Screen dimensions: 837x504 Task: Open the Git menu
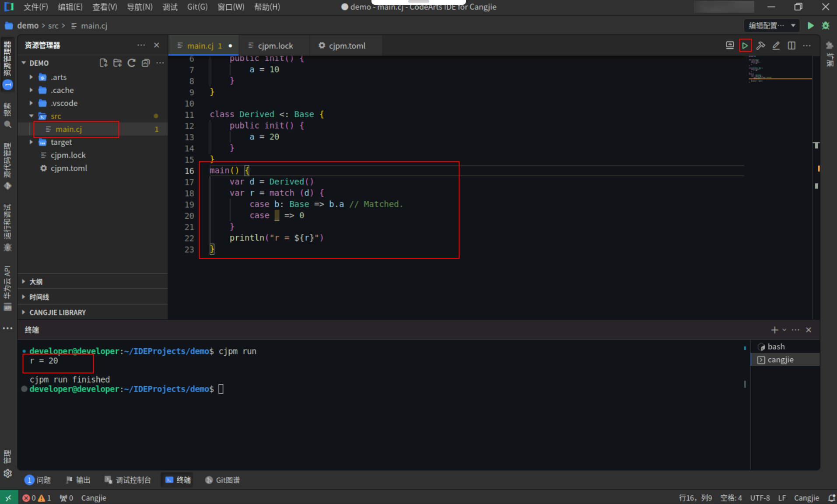[197, 7]
